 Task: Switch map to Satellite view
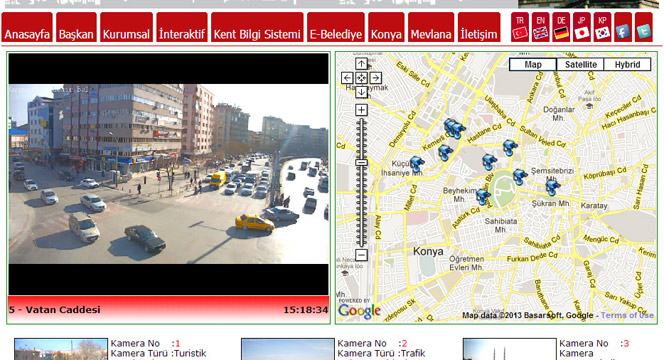pos(581,64)
